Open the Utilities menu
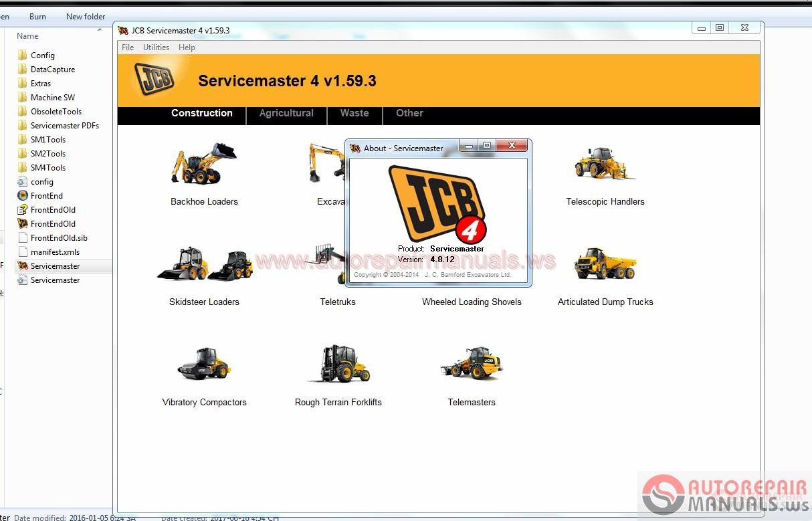Screen dimensions: 812x521 click(156, 47)
